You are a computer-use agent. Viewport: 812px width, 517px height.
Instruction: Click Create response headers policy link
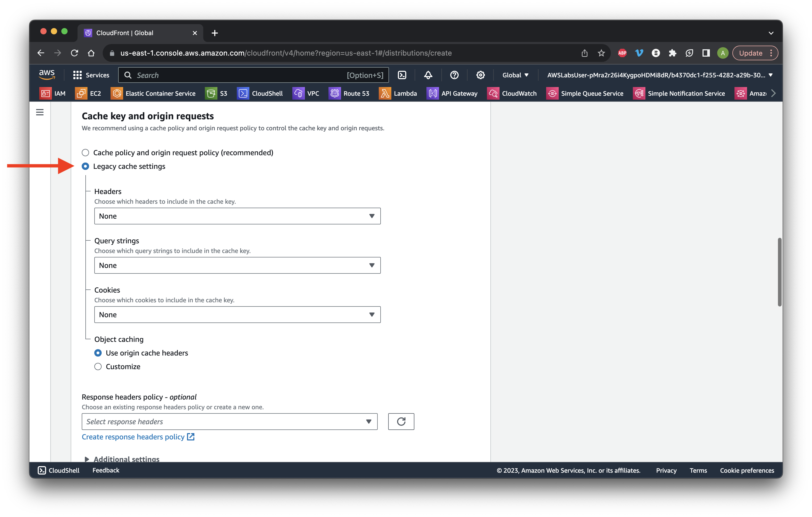[138, 436]
